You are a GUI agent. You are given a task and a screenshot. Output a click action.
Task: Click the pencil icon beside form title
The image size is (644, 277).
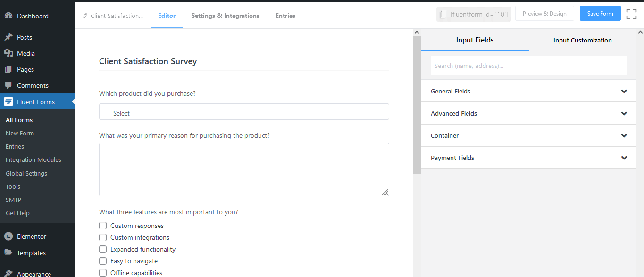[85, 16]
